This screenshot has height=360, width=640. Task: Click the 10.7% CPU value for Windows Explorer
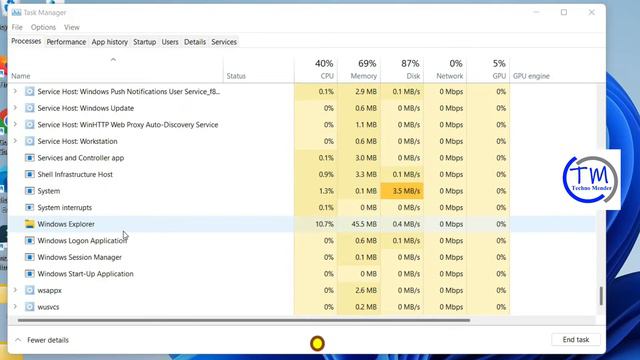(324, 224)
